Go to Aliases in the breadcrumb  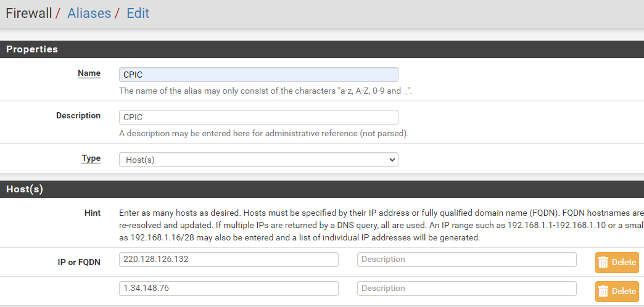pyautogui.click(x=89, y=14)
